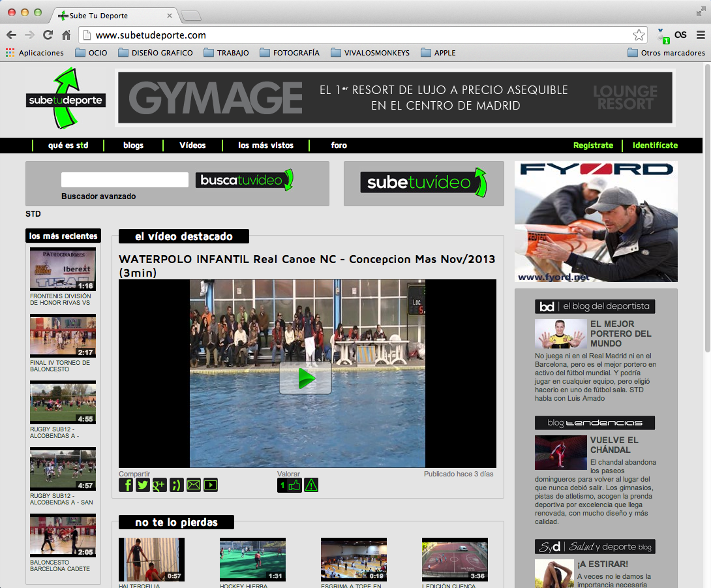Open EL MEJOR PORTERO DEL MUNDO article
Image resolution: width=711 pixels, height=588 pixels.
point(621,333)
